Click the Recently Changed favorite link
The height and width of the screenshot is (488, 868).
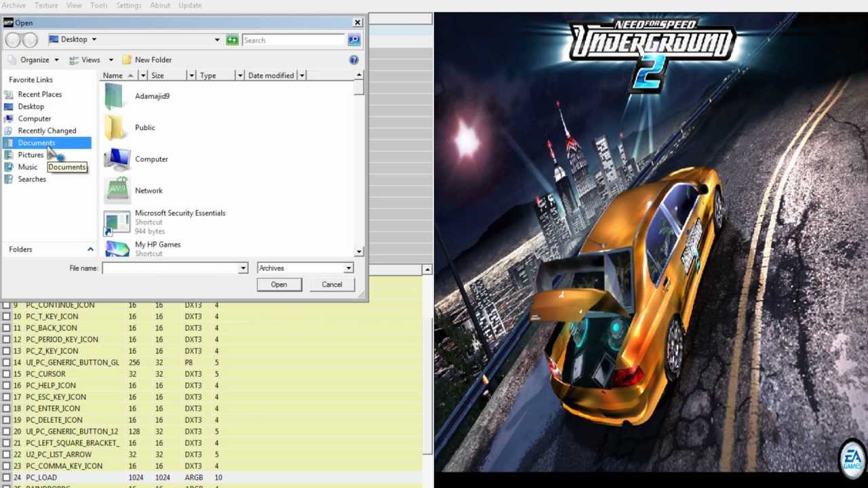[x=47, y=131]
